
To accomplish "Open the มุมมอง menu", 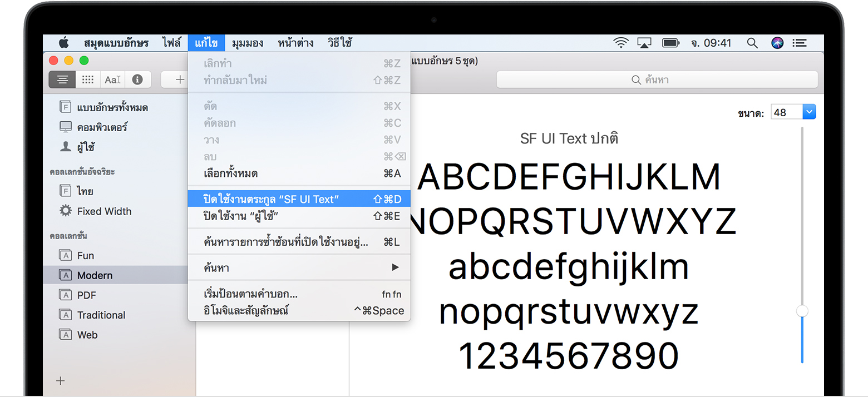I will coord(248,43).
